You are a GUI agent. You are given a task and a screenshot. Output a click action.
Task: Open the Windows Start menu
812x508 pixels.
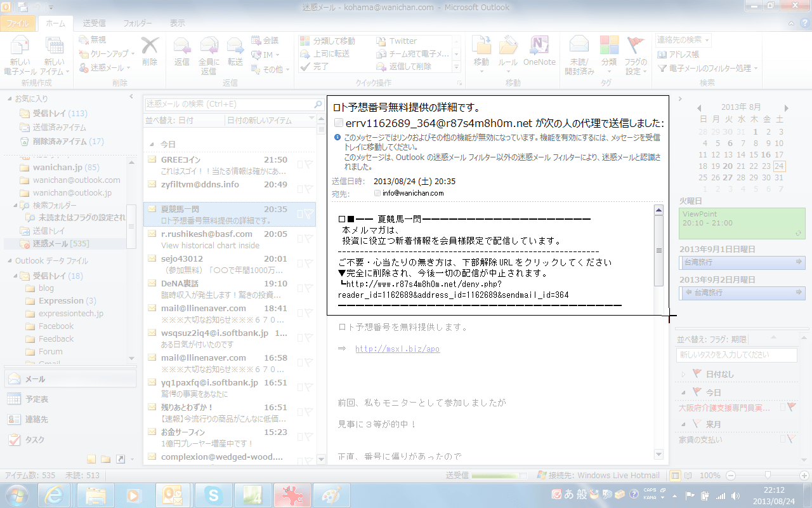point(17,494)
